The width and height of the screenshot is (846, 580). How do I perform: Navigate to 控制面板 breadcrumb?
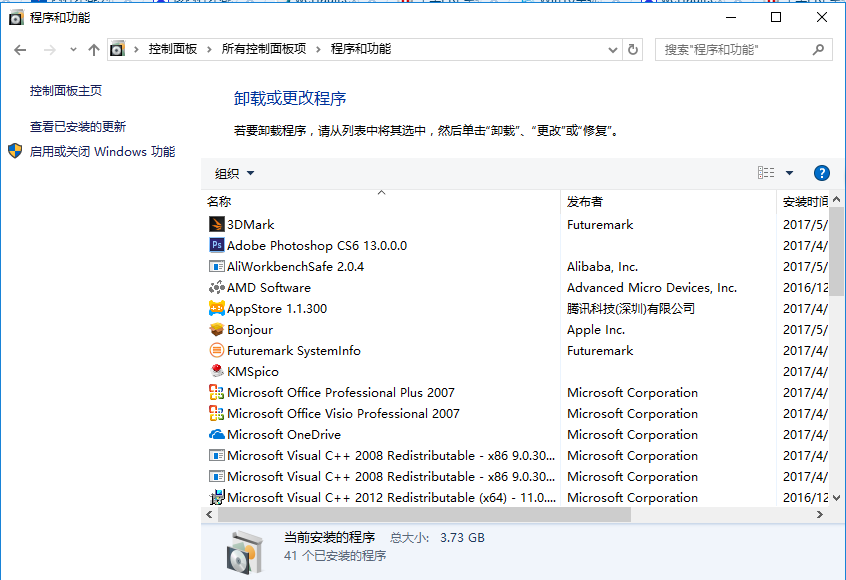point(173,49)
